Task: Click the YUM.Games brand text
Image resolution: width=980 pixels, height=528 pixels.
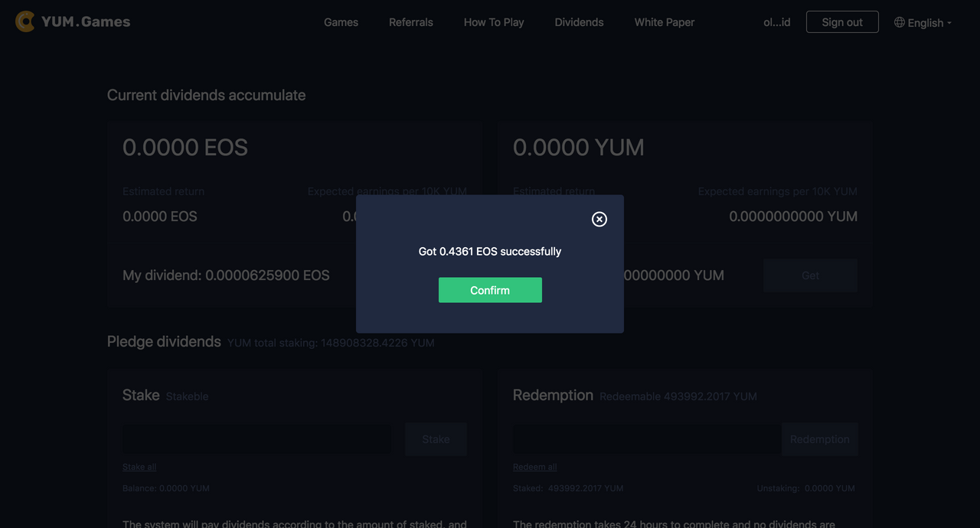Action: pos(86,21)
